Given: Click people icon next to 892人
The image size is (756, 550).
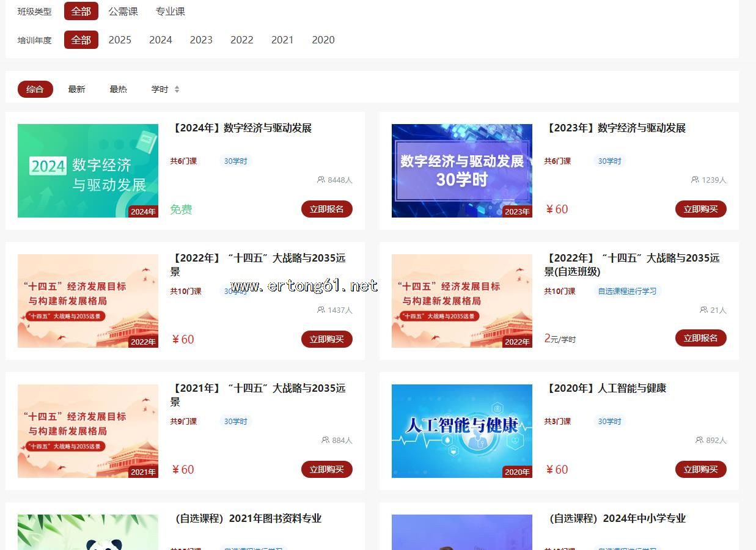Looking at the screenshot, I should (x=699, y=440).
